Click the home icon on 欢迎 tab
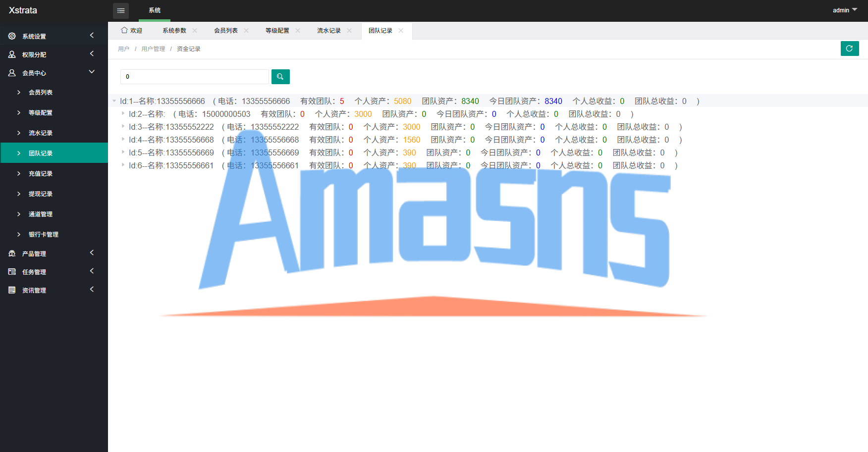The width and height of the screenshot is (868, 452). 124,30
